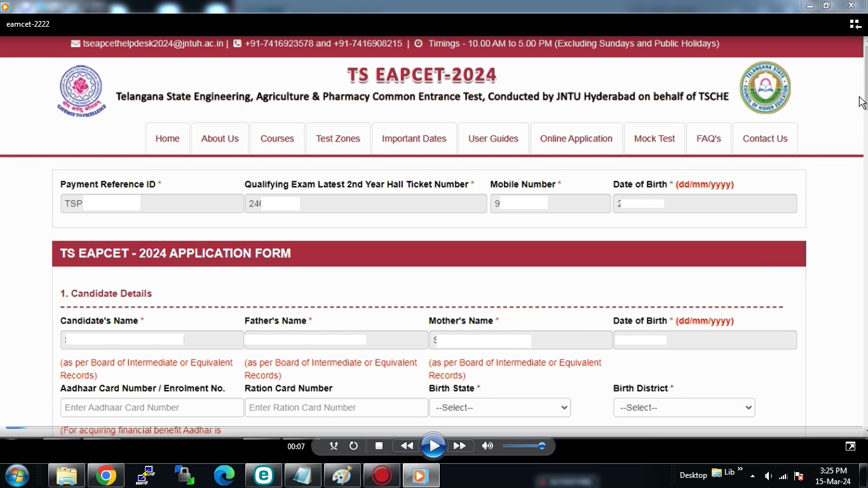This screenshot has width=868, height=488.
Task: Toggle repeat in the media player
Action: (x=353, y=446)
